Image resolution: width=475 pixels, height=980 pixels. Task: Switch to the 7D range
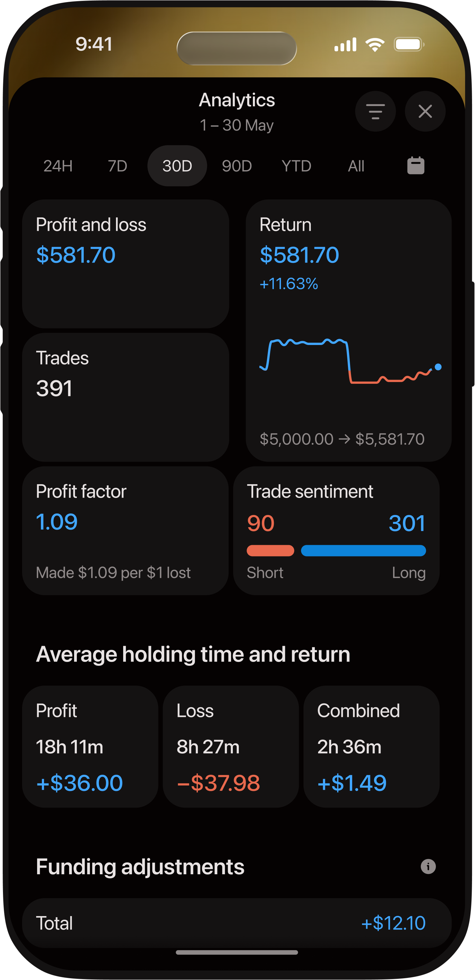tap(117, 166)
